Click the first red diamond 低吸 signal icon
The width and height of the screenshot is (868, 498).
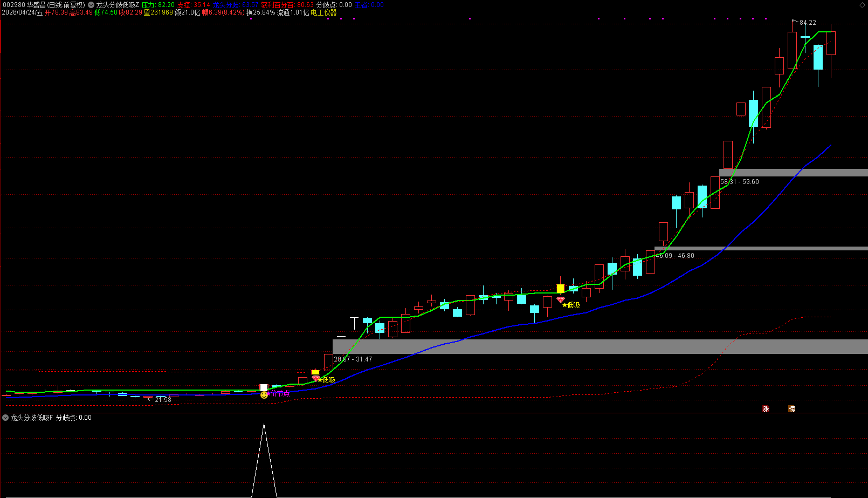(x=316, y=379)
